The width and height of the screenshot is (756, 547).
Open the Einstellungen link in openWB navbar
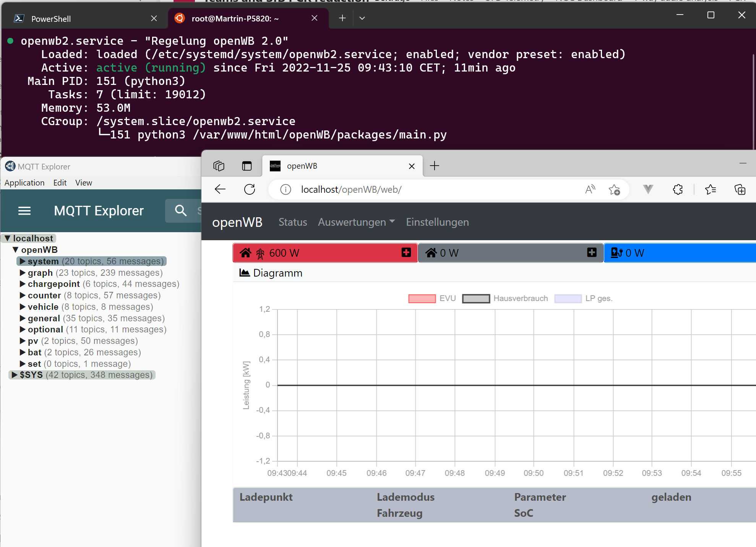click(x=437, y=222)
